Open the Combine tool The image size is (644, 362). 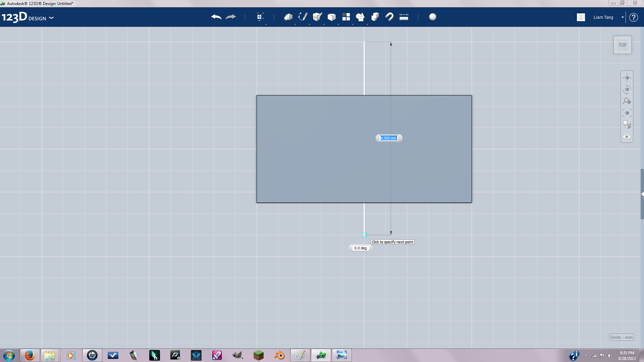[375, 17]
